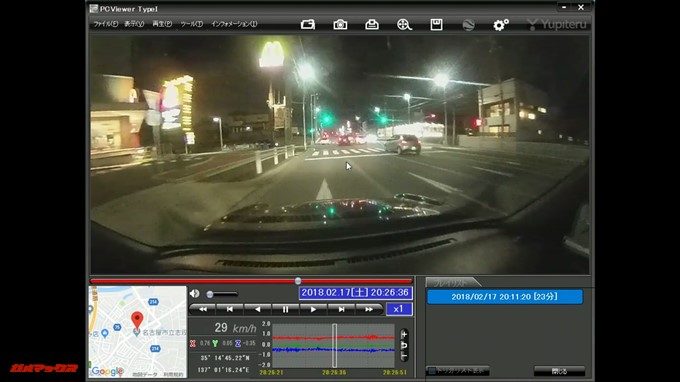
Task: Select the zoom magnifier tool
Action: click(x=404, y=25)
